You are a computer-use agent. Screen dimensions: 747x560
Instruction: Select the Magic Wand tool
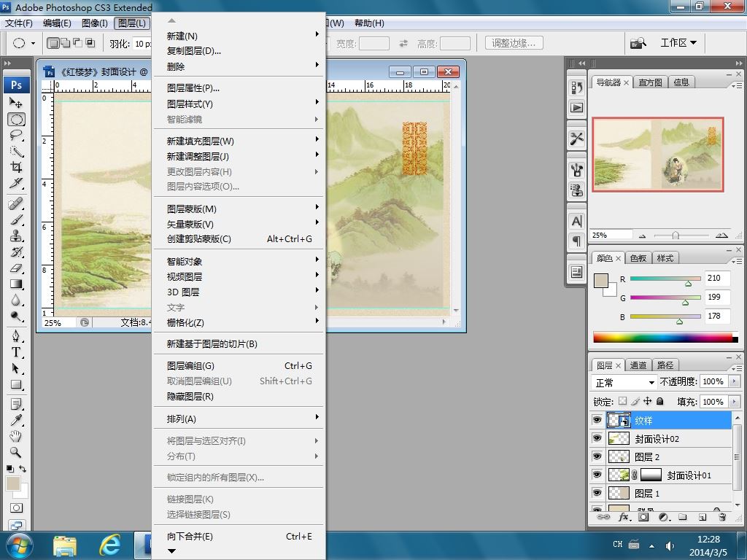click(16, 152)
